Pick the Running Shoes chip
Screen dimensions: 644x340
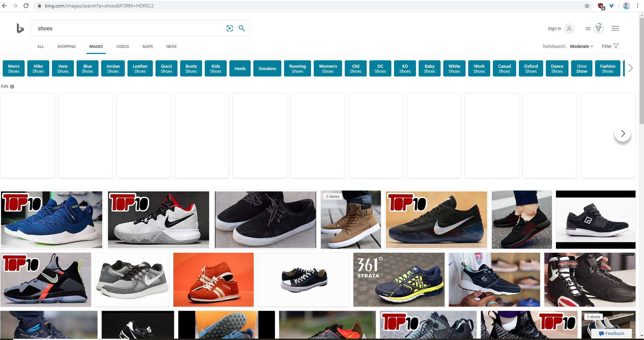[x=298, y=68]
